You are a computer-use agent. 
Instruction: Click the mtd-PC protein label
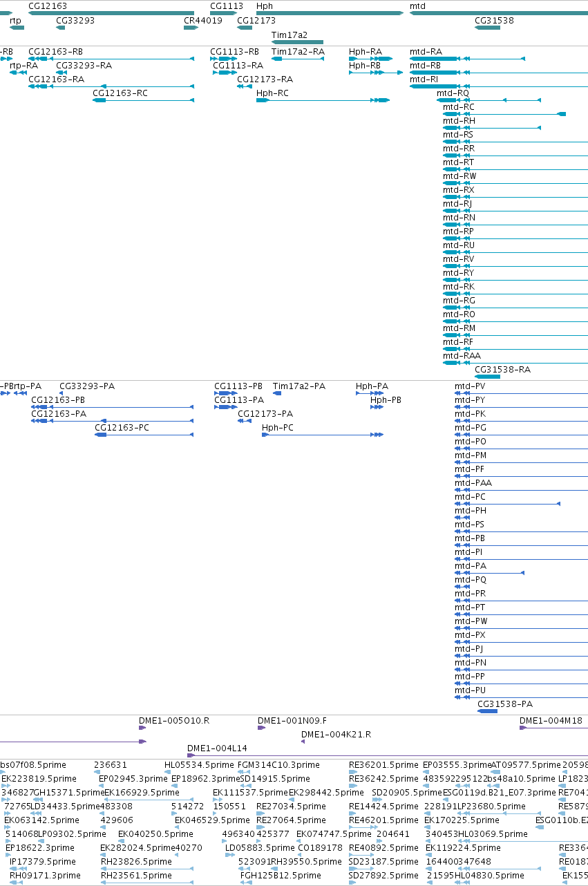470,497
